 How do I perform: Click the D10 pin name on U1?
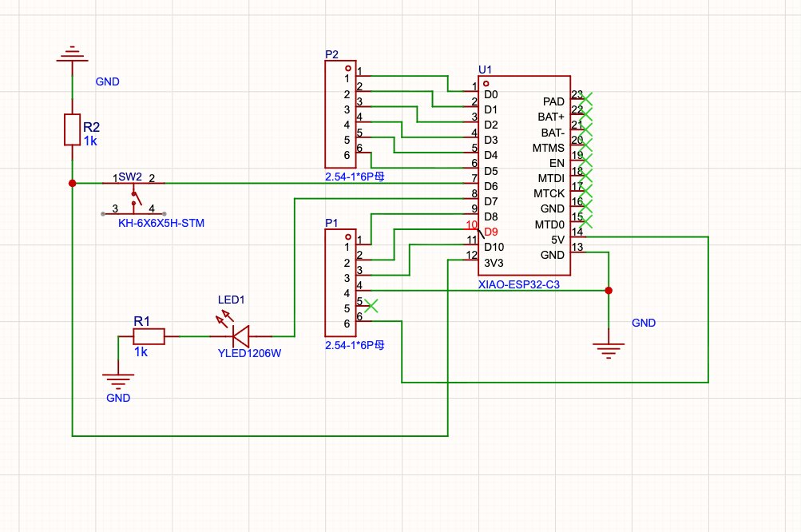point(494,248)
